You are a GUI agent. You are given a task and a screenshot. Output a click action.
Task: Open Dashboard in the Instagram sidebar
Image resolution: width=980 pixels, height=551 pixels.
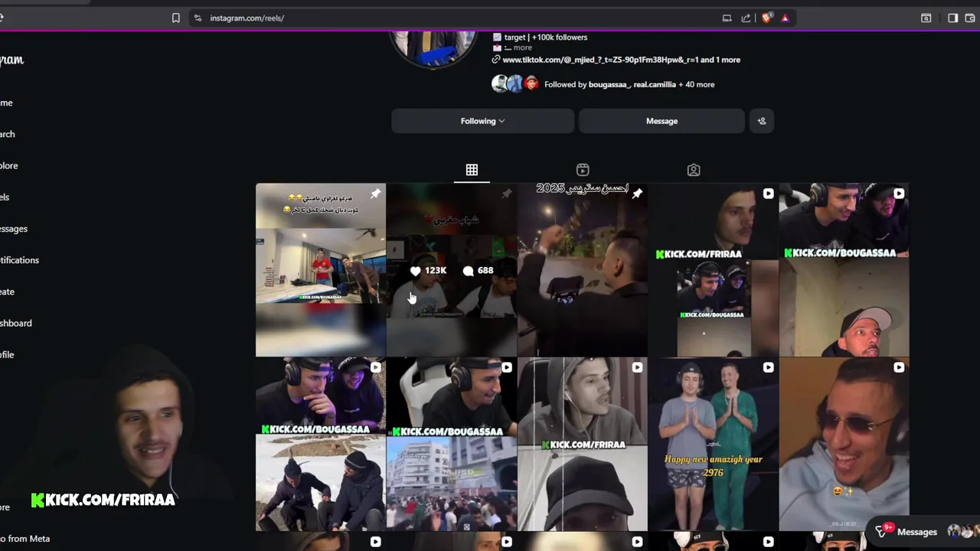pyautogui.click(x=15, y=323)
